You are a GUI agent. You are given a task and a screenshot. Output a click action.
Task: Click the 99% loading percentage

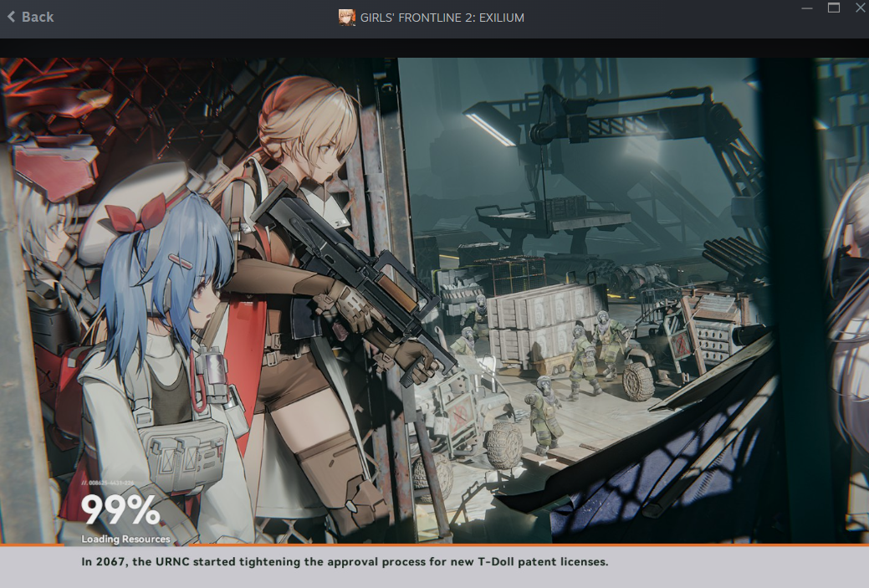click(120, 509)
